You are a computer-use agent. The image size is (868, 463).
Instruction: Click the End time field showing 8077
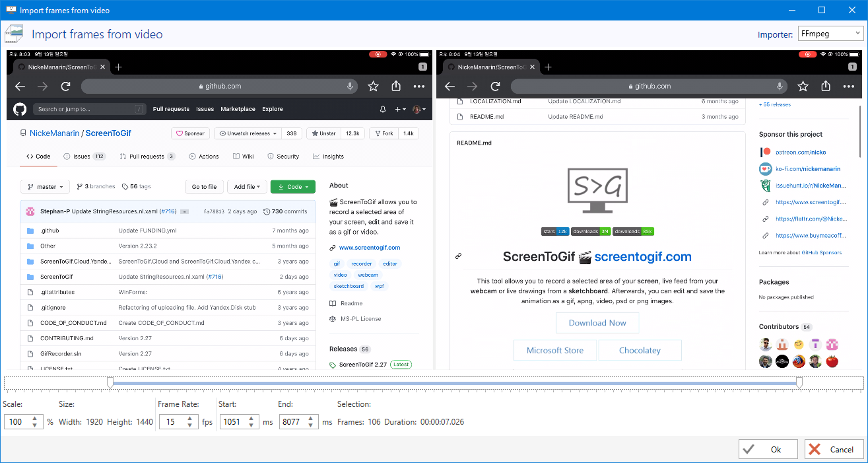point(293,421)
